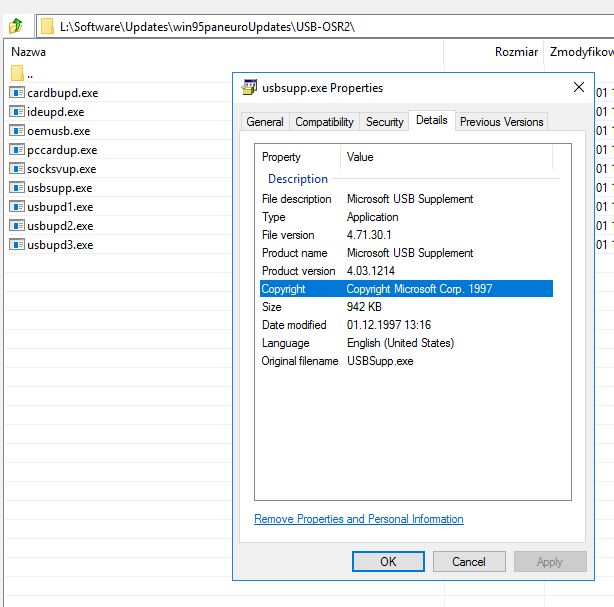
Task: Select the highlighted Copyright row
Action: coord(406,289)
